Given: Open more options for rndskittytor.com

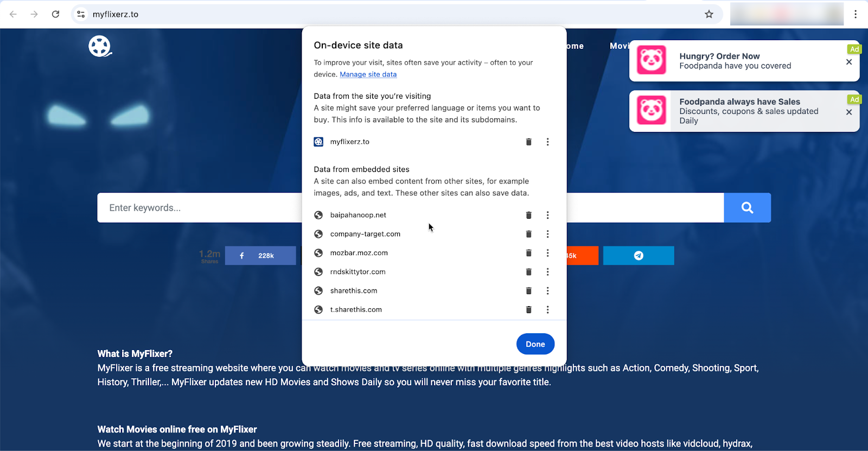Looking at the screenshot, I should pyautogui.click(x=547, y=272).
